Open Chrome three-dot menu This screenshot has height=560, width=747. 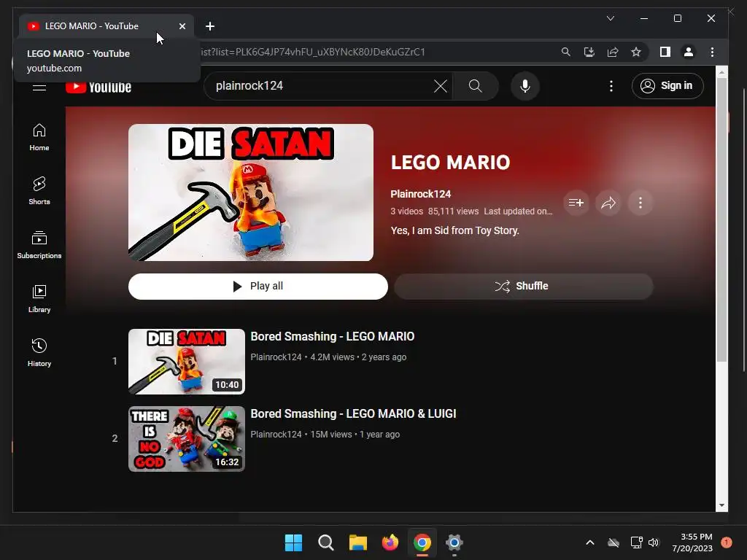tap(712, 52)
